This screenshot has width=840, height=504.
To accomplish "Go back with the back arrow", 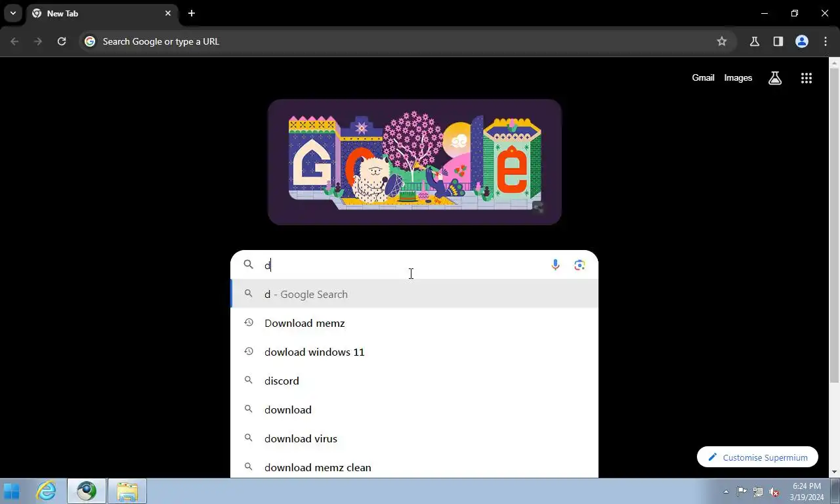I will click(14, 41).
